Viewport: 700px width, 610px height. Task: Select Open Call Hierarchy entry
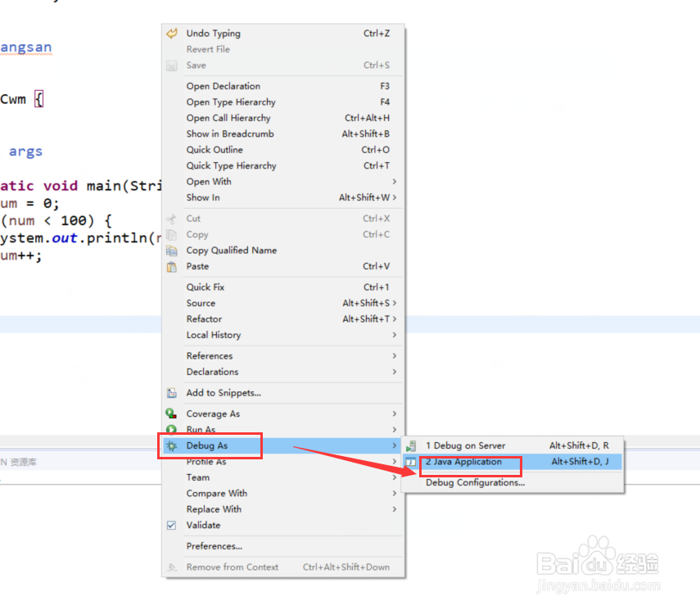(283, 118)
